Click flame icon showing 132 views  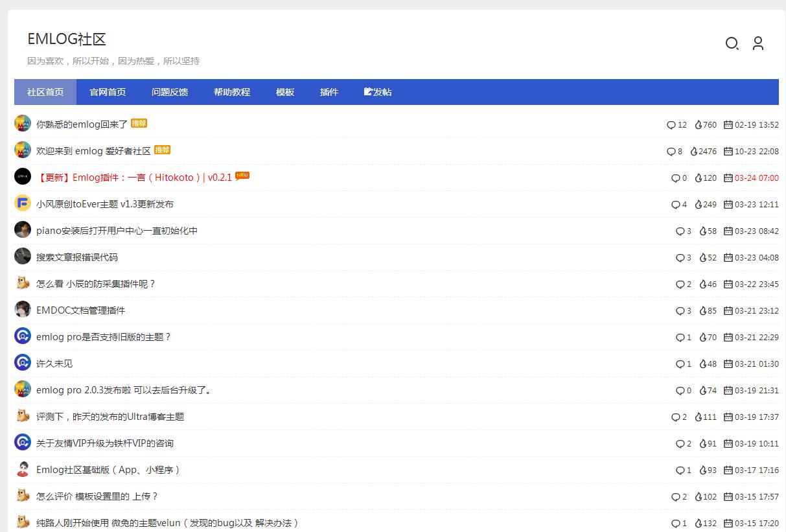[699, 524]
